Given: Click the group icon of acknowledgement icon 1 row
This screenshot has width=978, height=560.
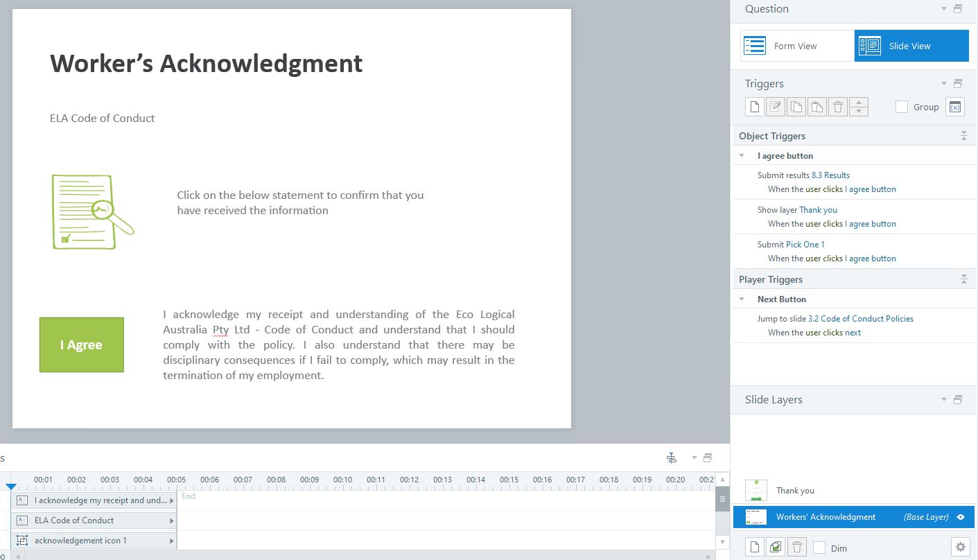Looking at the screenshot, I should (x=22, y=541).
